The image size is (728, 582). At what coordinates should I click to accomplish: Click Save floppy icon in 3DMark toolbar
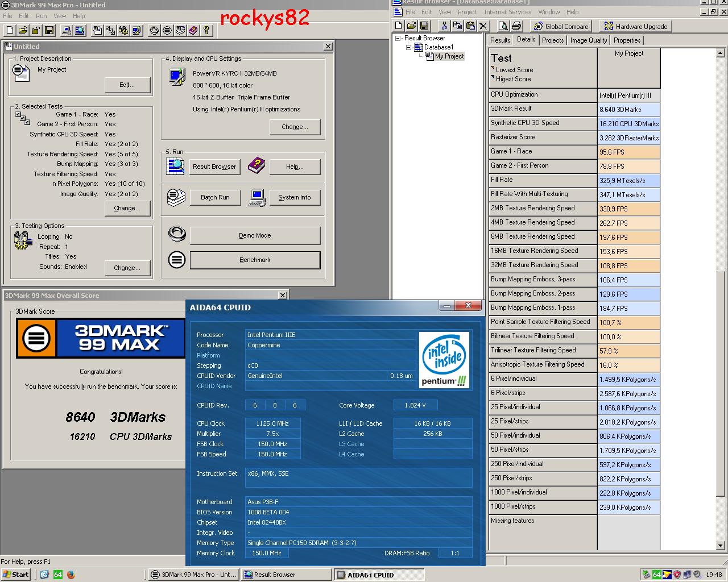(49, 30)
